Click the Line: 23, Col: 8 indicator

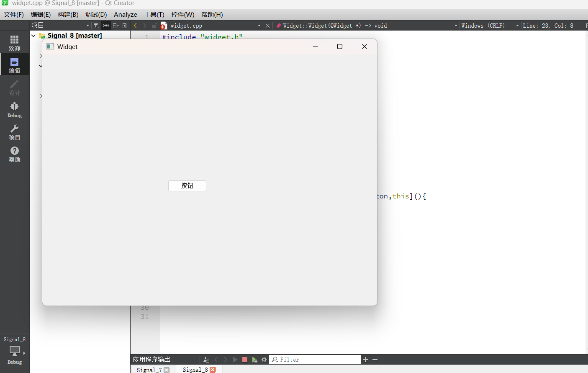click(548, 26)
